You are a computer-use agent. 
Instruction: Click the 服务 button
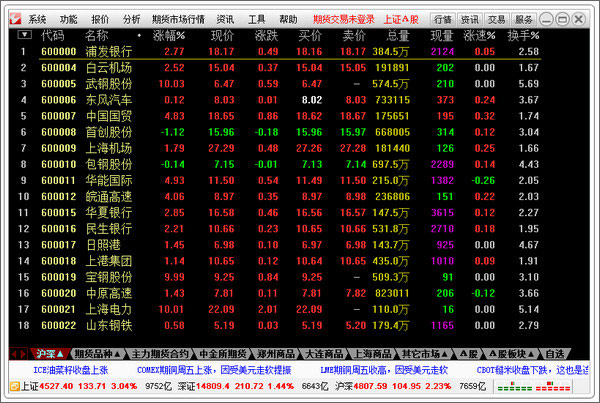523,19
